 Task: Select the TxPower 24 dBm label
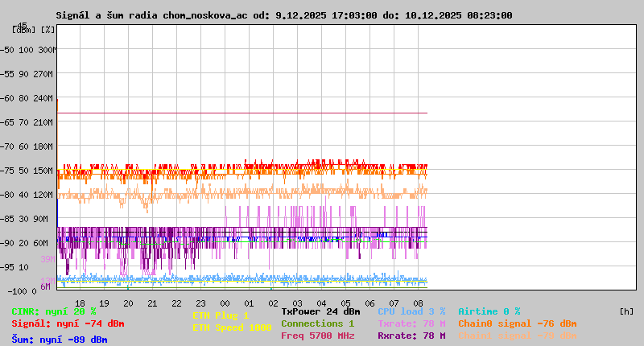pyautogui.click(x=320, y=311)
